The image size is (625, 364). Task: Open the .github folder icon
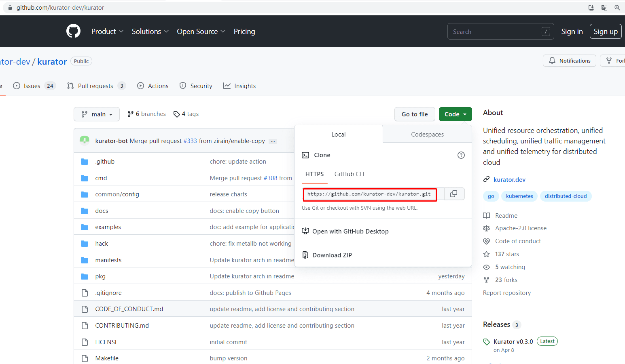(x=85, y=162)
